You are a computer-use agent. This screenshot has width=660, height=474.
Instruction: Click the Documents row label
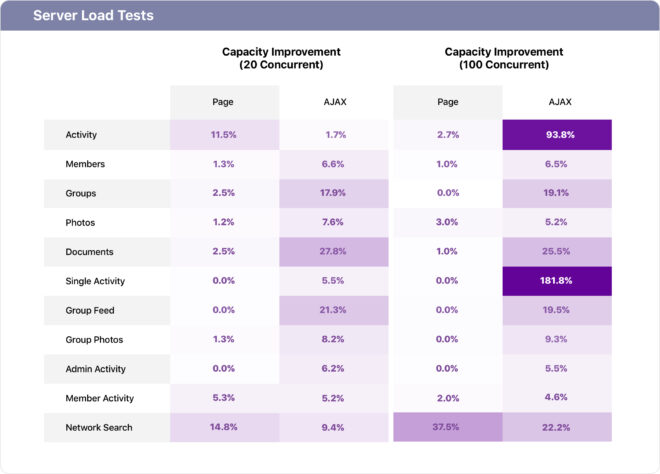[x=90, y=252]
